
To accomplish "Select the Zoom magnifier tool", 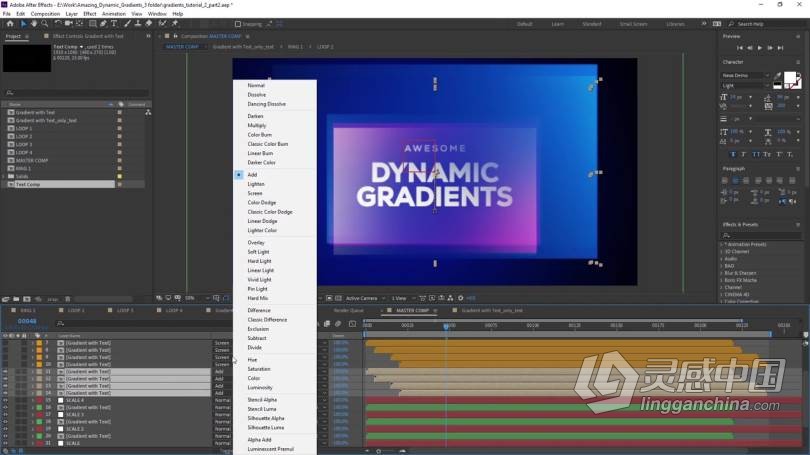I will click(45, 24).
